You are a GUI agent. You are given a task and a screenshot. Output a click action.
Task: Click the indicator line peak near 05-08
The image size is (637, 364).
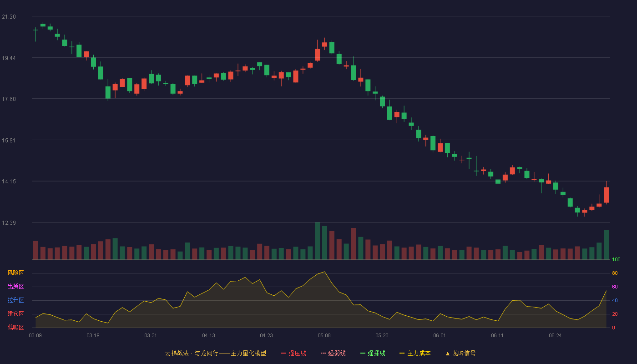coord(324,272)
